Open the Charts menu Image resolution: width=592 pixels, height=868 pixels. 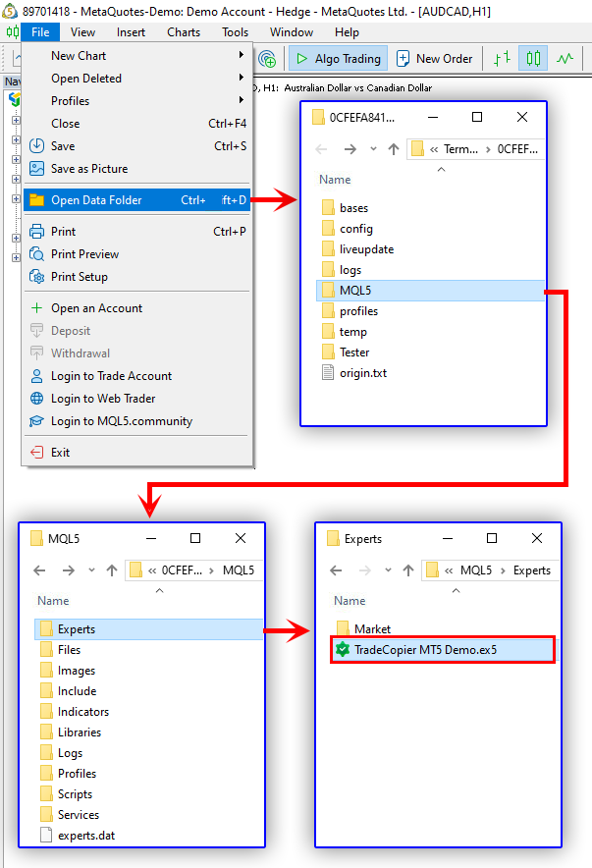(184, 32)
